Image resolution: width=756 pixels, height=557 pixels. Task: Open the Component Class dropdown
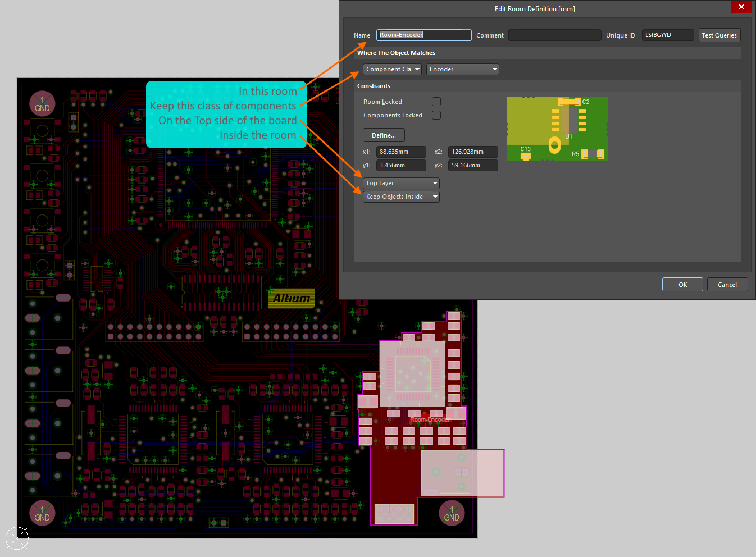(392, 69)
